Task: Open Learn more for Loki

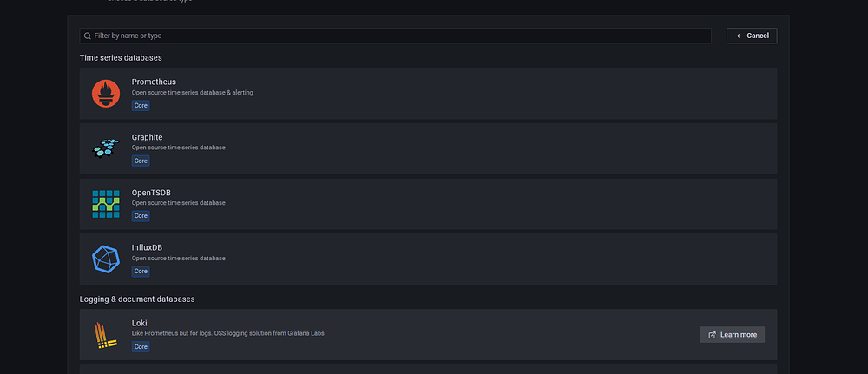Action: [x=733, y=335]
